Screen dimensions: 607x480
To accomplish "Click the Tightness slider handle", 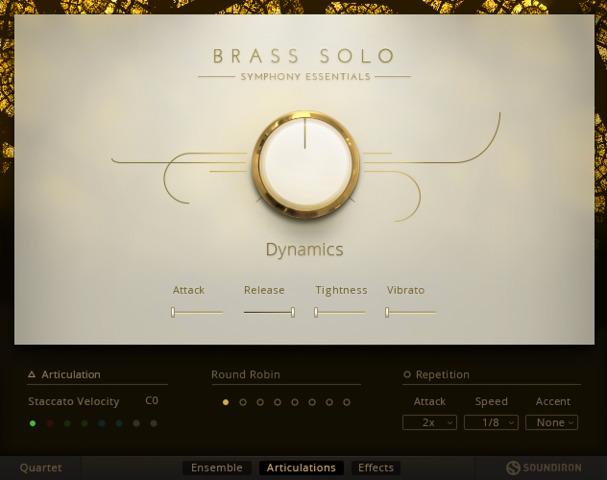I will 316,312.
